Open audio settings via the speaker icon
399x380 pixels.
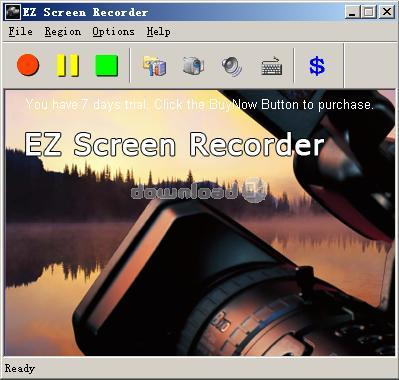pos(232,66)
